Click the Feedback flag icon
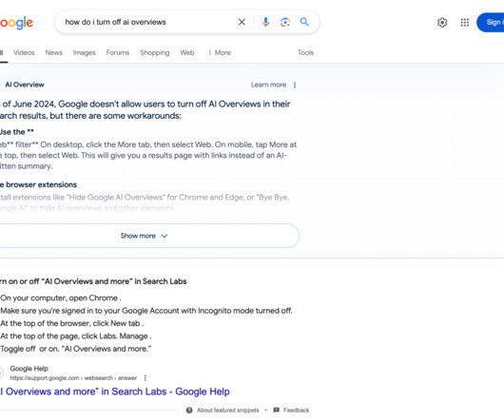The image size is (504, 420). [276, 410]
